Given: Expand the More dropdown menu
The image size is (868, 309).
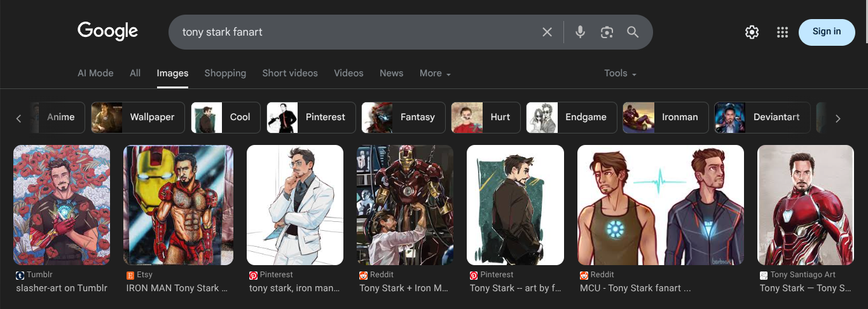Looking at the screenshot, I should point(435,73).
